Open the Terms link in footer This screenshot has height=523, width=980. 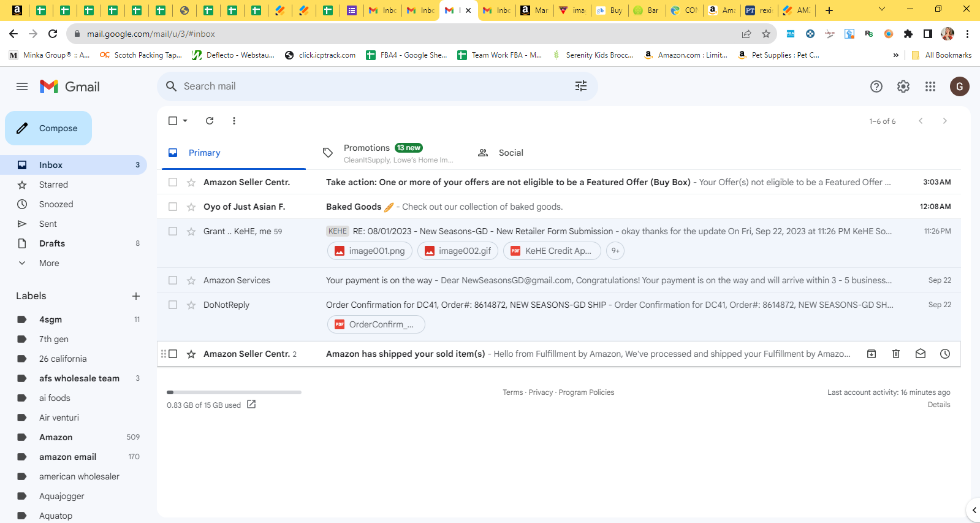[x=512, y=392]
